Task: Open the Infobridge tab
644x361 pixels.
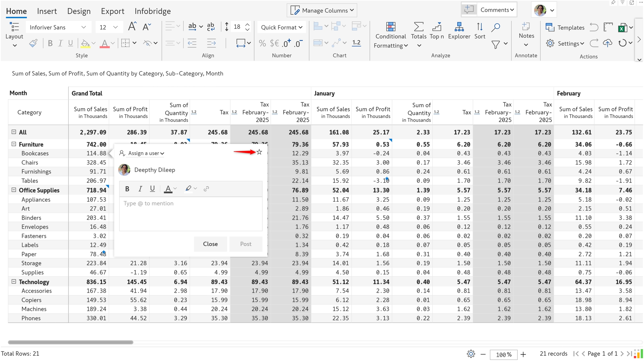Action: click(153, 11)
